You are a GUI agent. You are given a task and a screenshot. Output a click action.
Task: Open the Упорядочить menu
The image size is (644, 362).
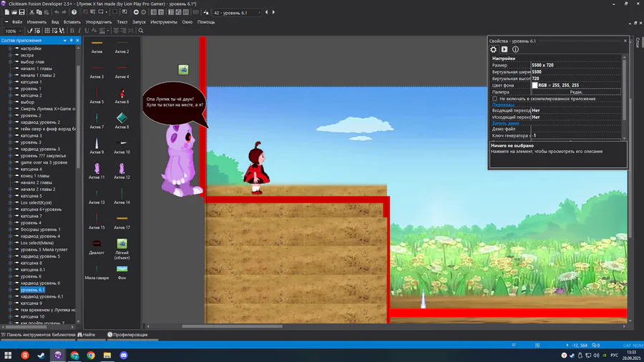[99, 22]
